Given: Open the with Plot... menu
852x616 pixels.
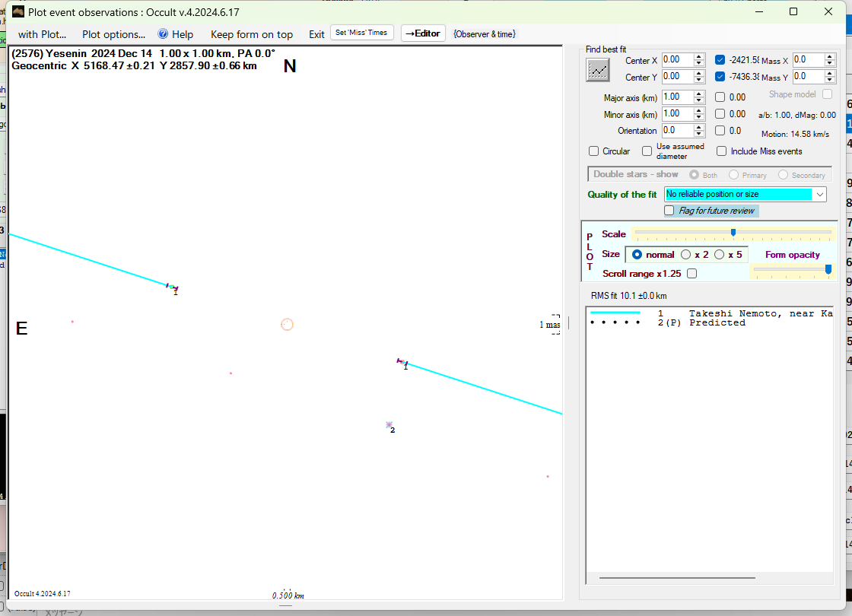Looking at the screenshot, I should (x=42, y=34).
